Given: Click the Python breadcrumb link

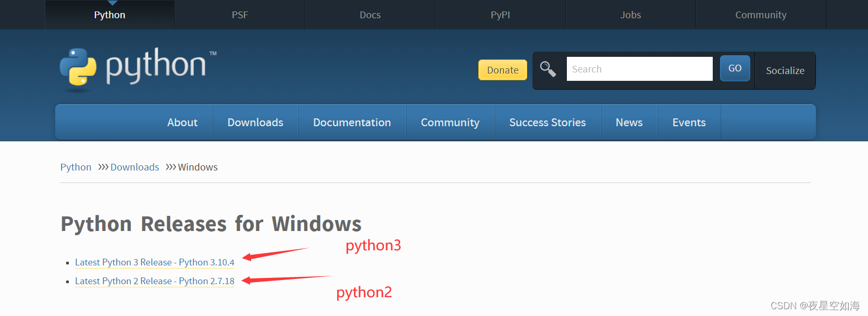Looking at the screenshot, I should (x=76, y=167).
